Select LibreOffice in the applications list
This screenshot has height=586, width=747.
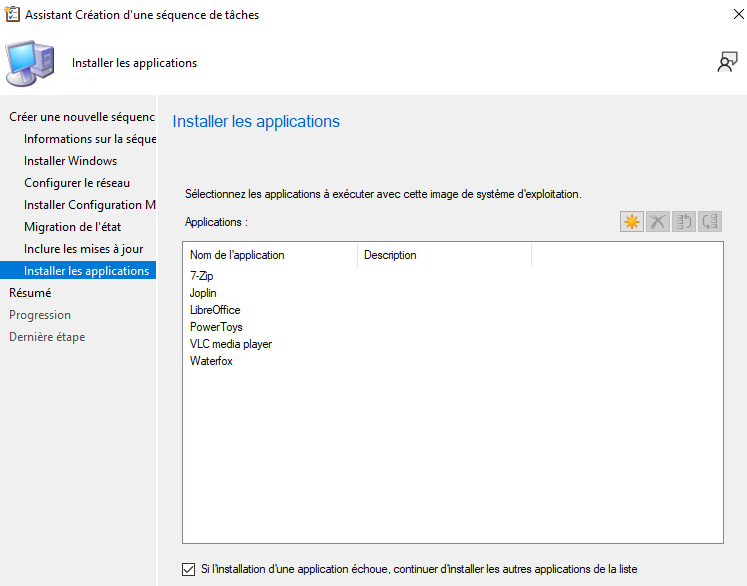pyautogui.click(x=215, y=310)
